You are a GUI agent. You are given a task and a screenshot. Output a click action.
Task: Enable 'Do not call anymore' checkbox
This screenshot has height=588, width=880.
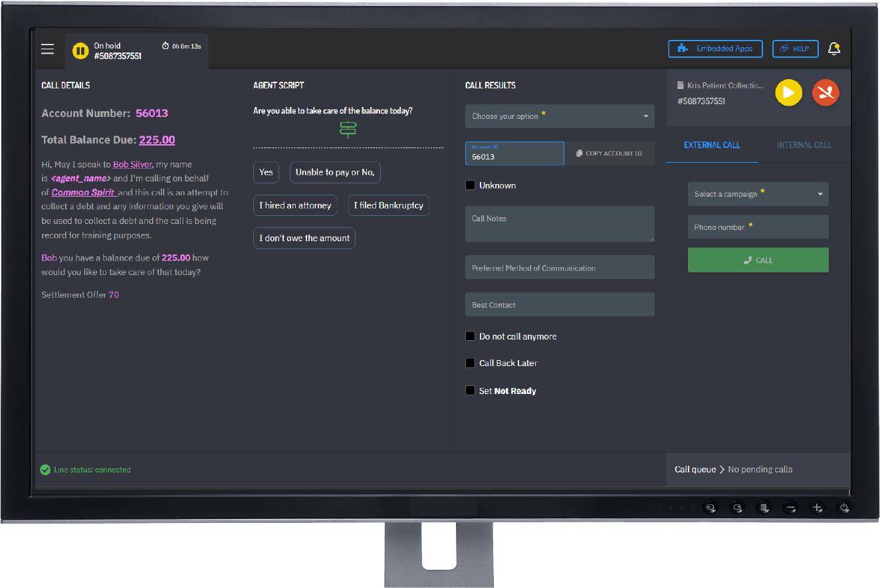[471, 336]
